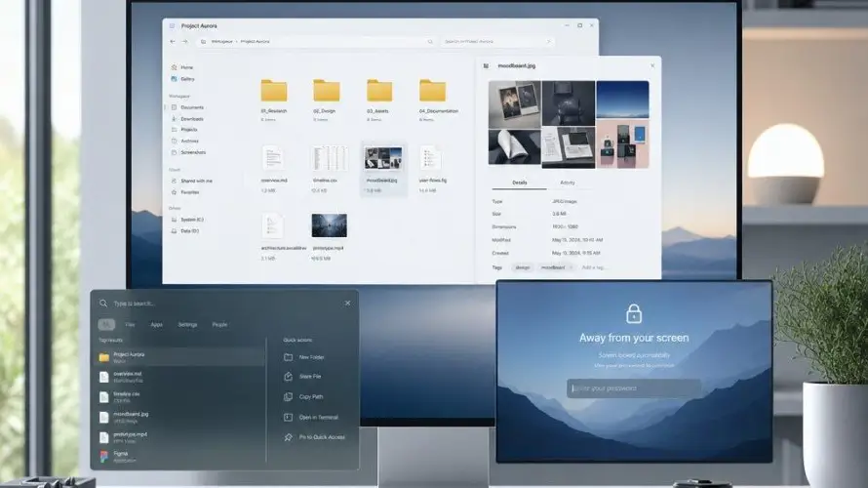Click the padlock icon on lock screen

click(634, 313)
